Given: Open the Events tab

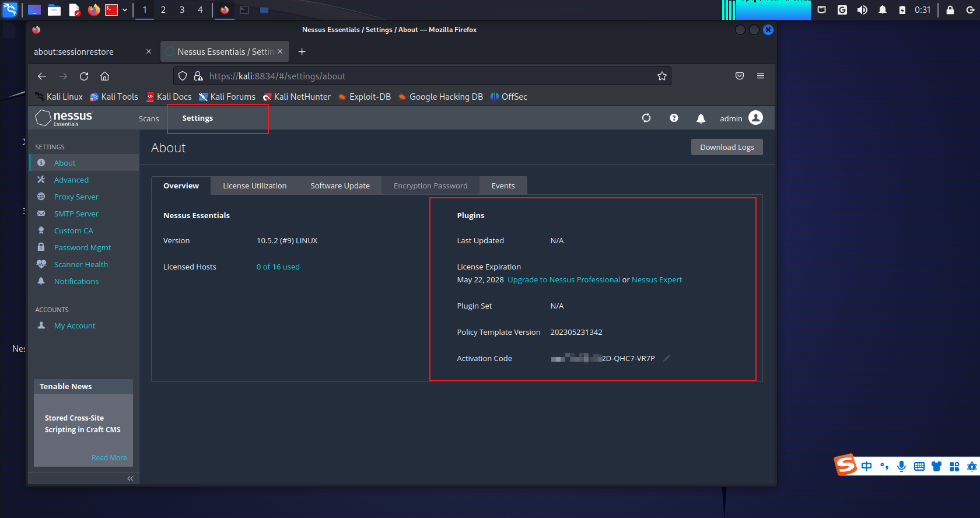Looking at the screenshot, I should (503, 185).
